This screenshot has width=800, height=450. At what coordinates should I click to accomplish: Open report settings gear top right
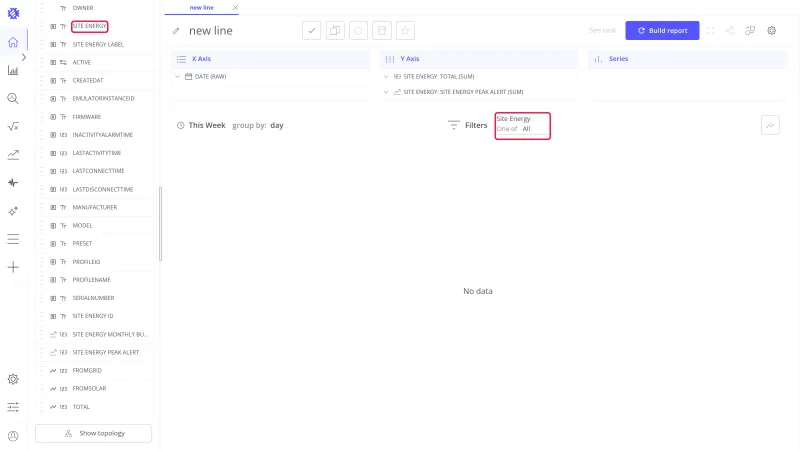771,31
